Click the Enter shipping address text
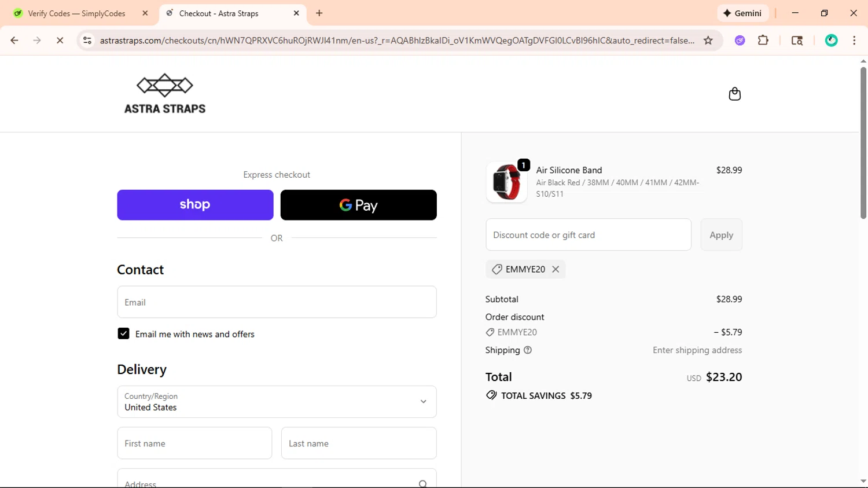The width and height of the screenshot is (868, 488). (x=697, y=350)
